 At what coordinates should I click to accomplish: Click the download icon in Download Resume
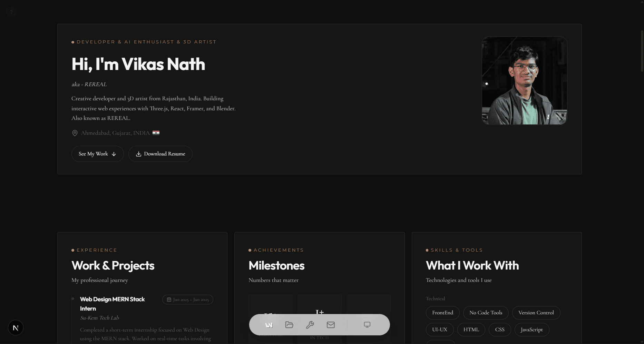pos(138,154)
